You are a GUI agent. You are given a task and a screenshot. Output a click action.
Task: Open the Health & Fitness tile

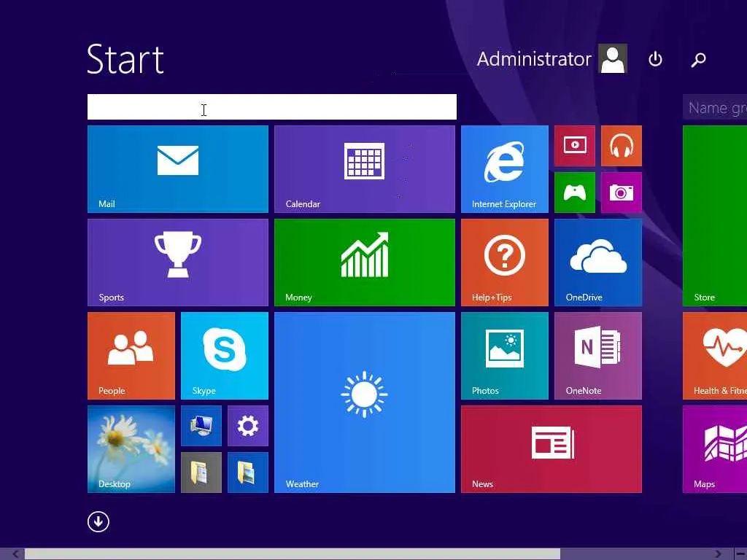tap(715, 356)
